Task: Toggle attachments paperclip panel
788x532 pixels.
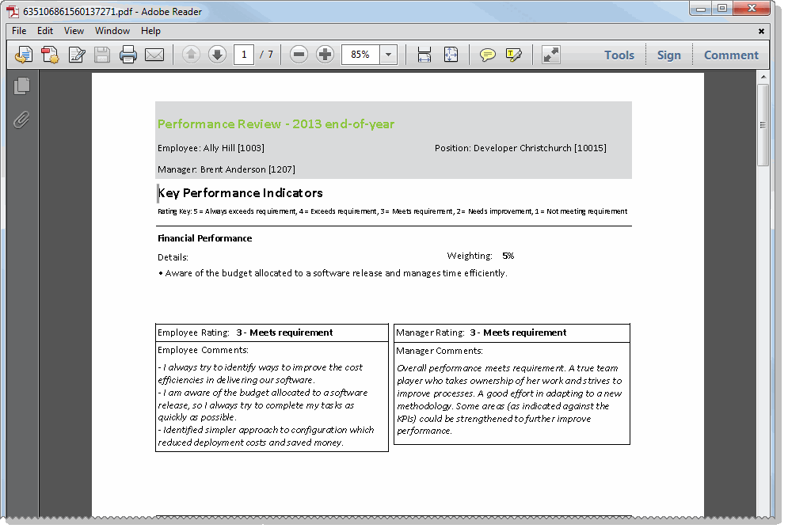Action: [22, 120]
